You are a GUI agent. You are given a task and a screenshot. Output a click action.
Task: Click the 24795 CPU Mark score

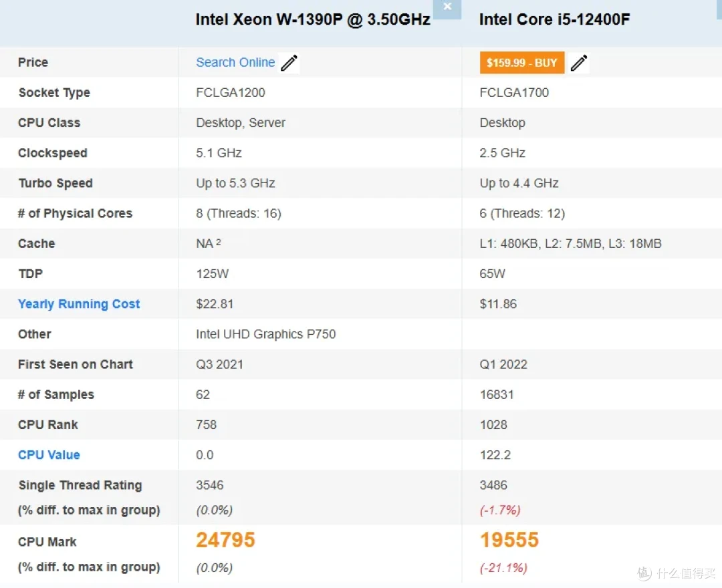click(225, 540)
